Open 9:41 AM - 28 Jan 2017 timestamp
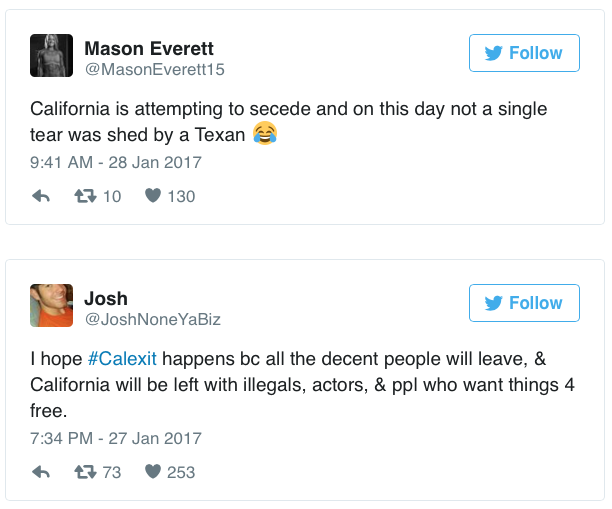The image size is (612, 509). click(116, 162)
